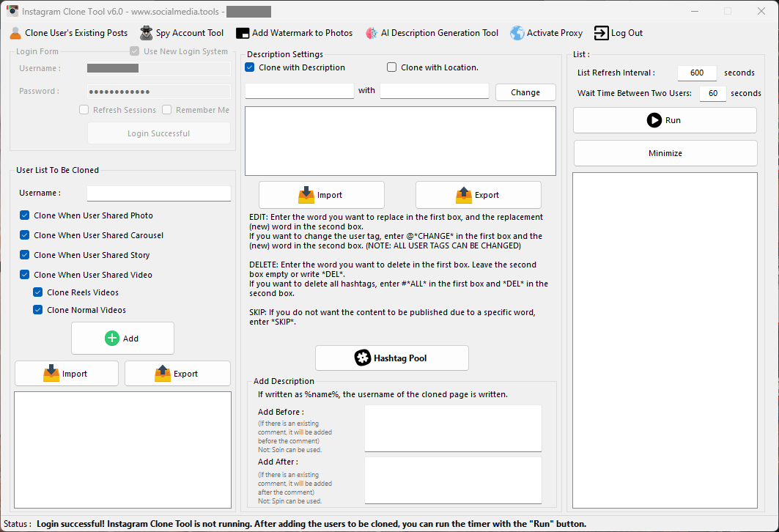
Task: Click the status message "Login successful!" text
Action: coord(70,523)
